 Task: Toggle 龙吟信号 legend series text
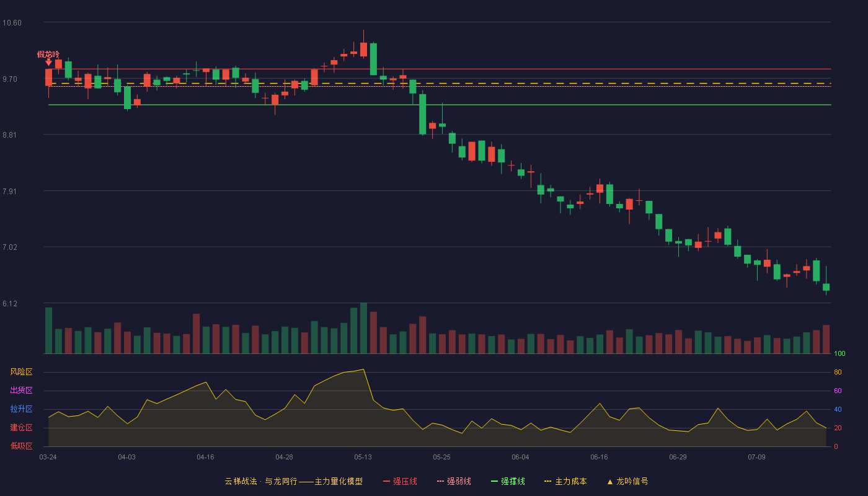coord(632,481)
